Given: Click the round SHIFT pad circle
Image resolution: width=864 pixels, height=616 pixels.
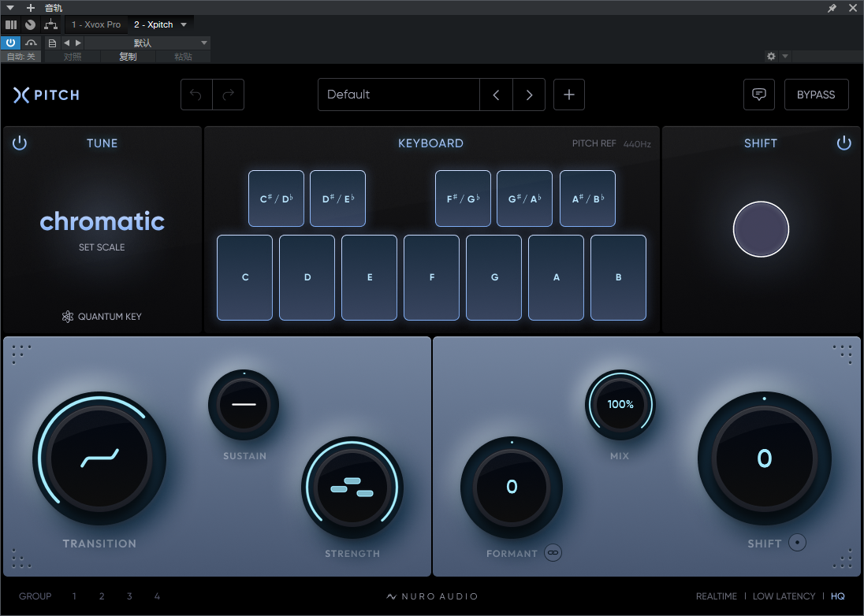Looking at the screenshot, I should [x=761, y=229].
